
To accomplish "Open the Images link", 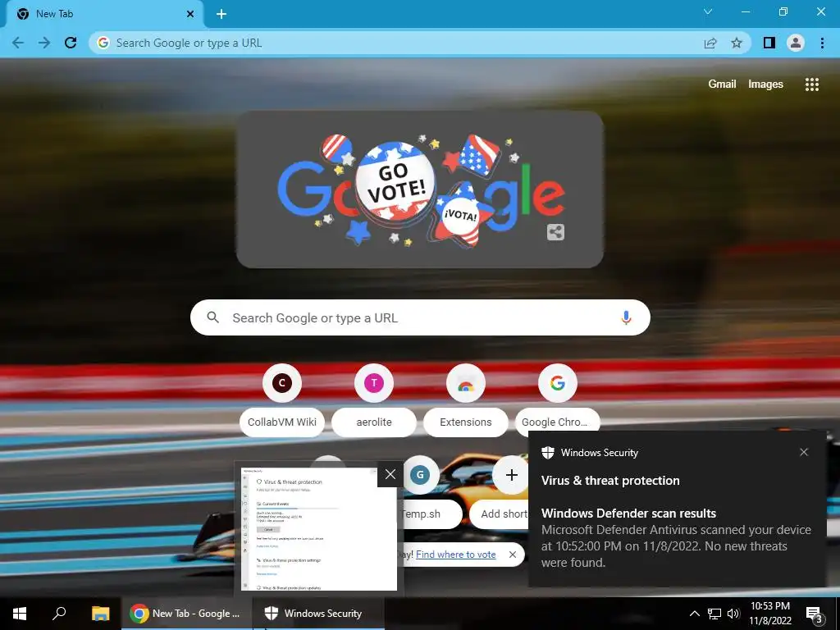I will 765,84.
